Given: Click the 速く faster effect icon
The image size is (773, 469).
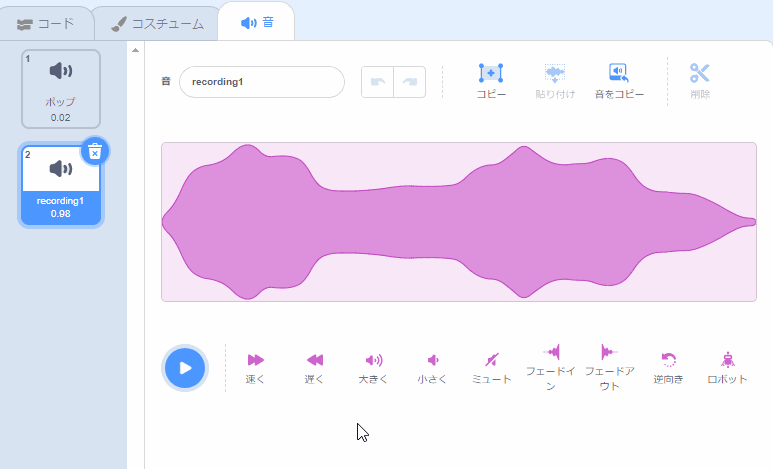Looking at the screenshot, I should tap(255, 360).
